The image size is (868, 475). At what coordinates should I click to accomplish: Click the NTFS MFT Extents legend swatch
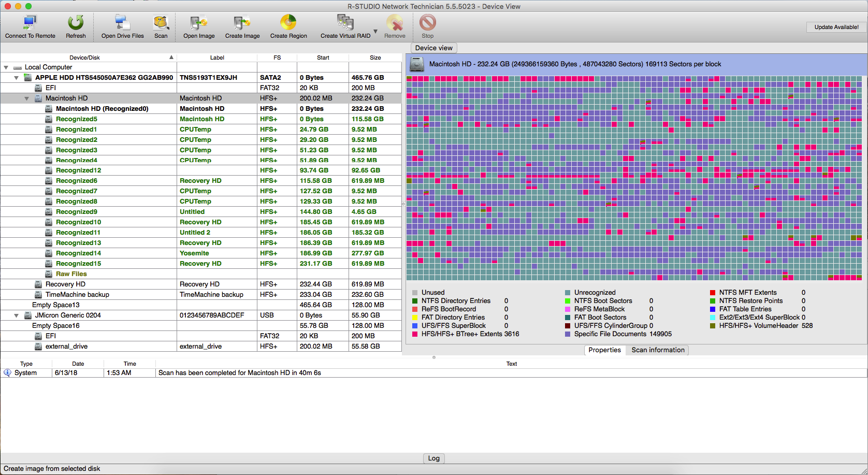pos(713,293)
